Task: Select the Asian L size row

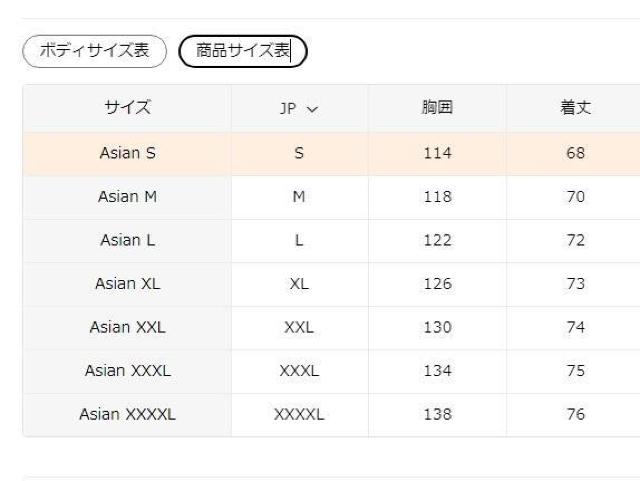Action: [x=127, y=240]
